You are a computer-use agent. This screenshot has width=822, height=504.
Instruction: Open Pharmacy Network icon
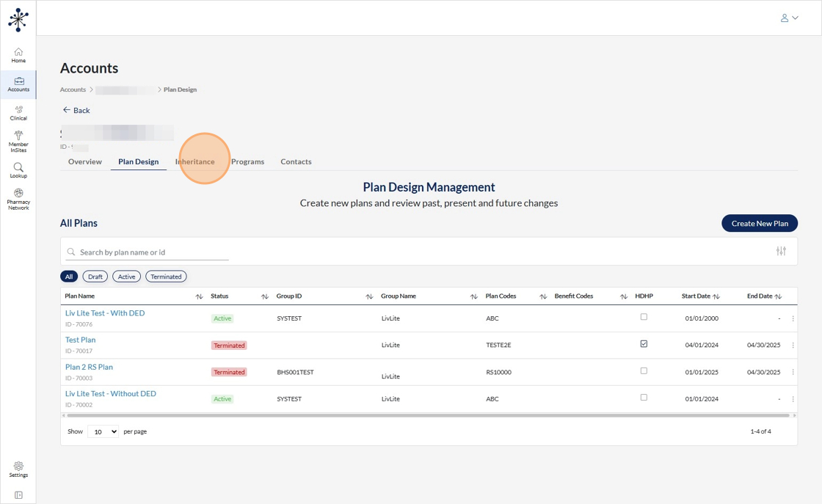[18, 198]
